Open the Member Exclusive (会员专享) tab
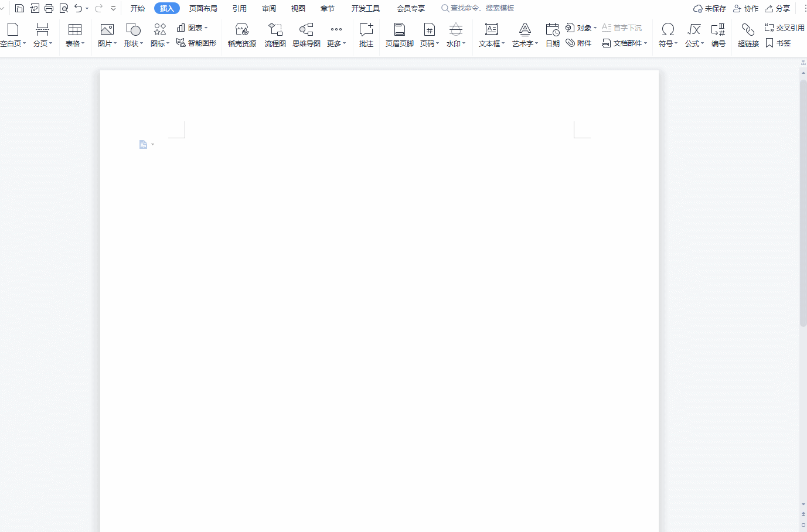 click(x=411, y=8)
